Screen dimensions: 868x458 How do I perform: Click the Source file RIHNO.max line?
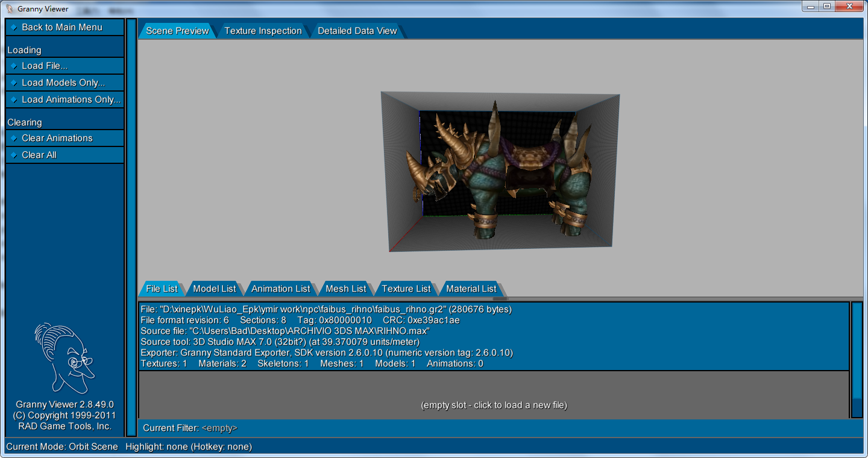point(285,331)
